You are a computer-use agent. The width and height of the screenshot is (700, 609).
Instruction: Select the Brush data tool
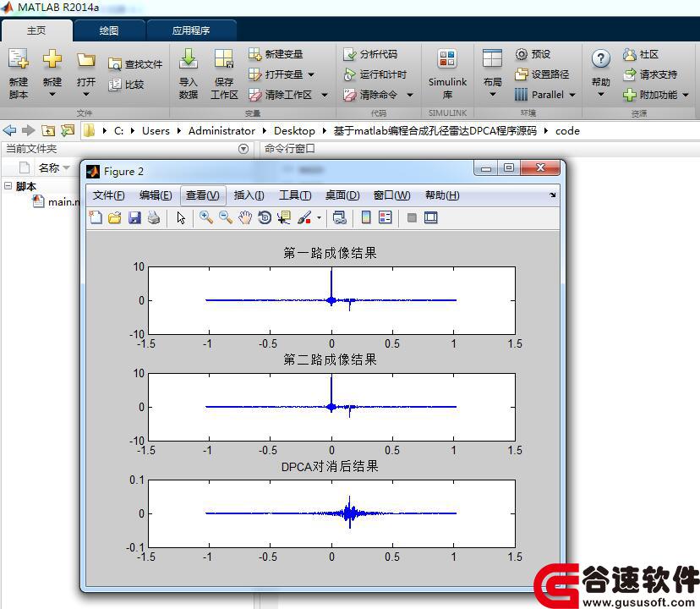304,217
